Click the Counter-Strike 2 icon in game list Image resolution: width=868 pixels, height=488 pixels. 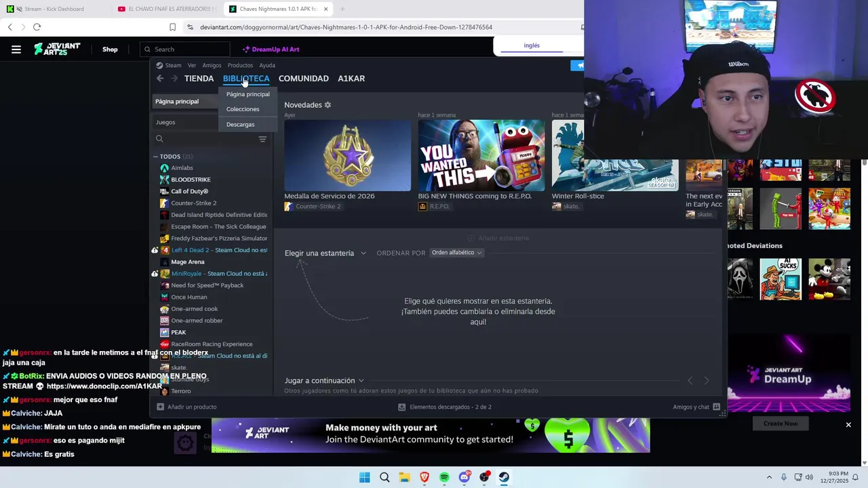pos(164,203)
